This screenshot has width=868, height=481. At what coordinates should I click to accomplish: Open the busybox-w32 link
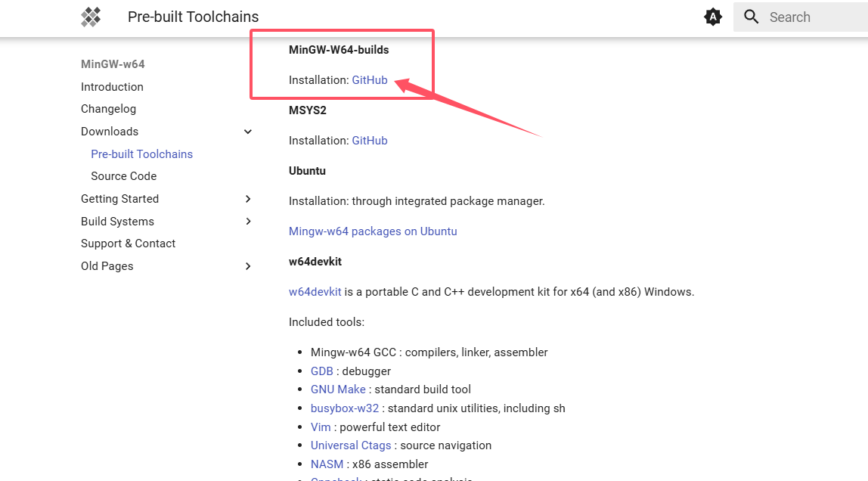click(x=344, y=408)
